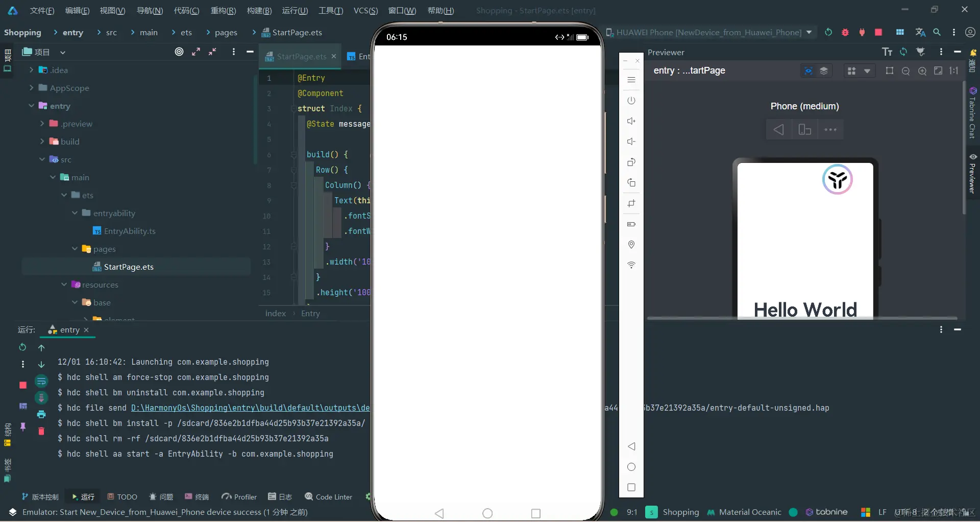Open the HUAWEI Phone device dropdown
This screenshot has width=980, height=522.
pyautogui.click(x=709, y=32)
